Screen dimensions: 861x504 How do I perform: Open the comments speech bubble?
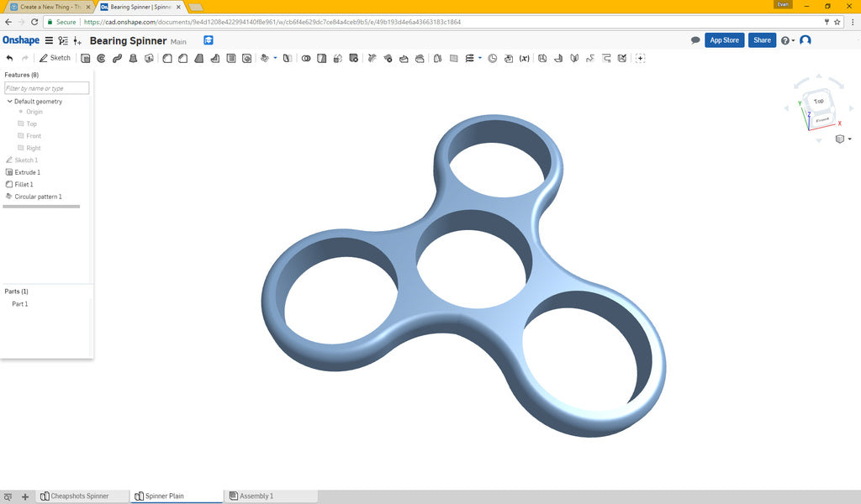(x=695, y=40)
